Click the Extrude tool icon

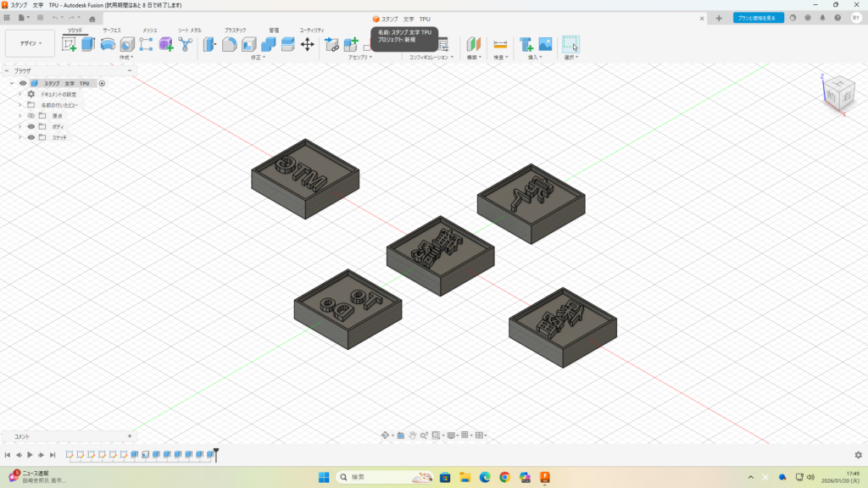88,44
